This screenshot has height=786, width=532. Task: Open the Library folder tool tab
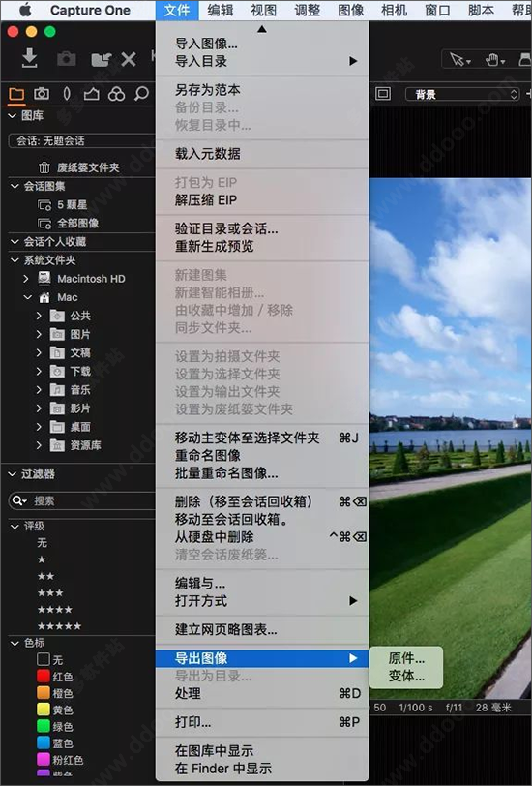coord(16,94)
